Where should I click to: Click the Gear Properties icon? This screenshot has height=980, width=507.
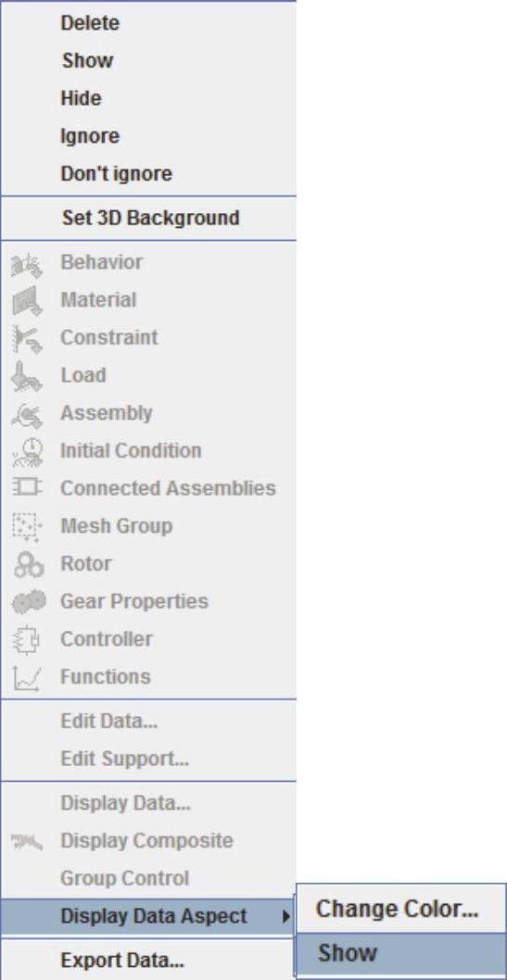click(x=29, y=602)
